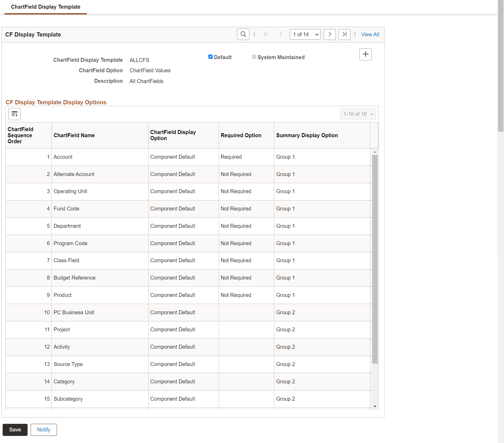Click the grid layout icon in Display Options
504x443 pixels.
[x=15, y=114]
